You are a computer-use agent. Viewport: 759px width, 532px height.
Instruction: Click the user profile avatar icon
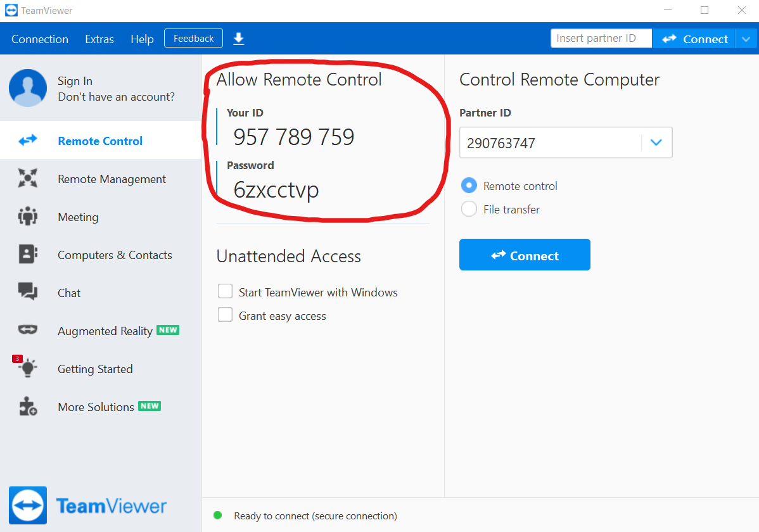pyautogui.click(x=28, y=87)
